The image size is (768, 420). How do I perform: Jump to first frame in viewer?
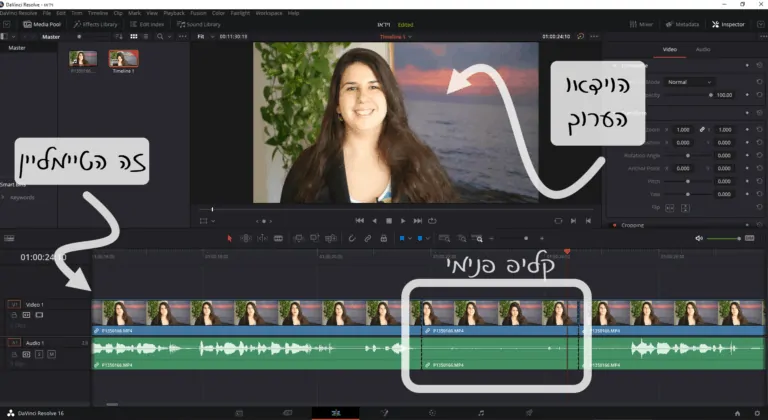[x=360, y=221]
